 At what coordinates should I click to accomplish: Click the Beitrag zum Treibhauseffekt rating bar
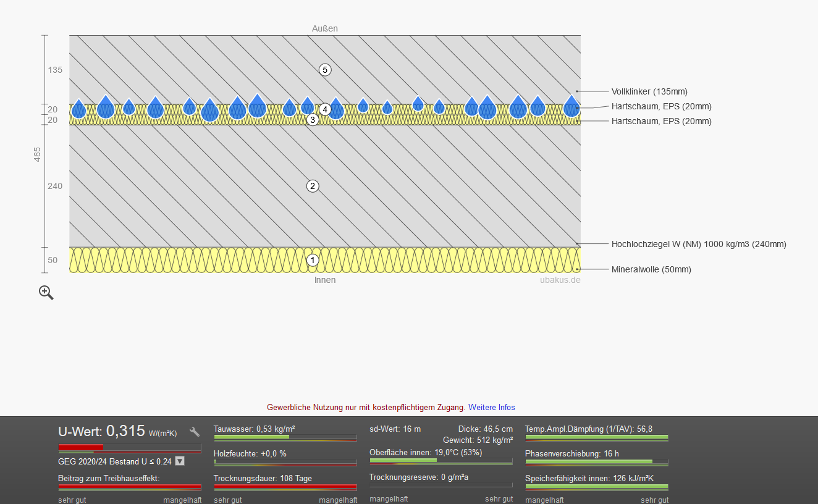(x=130, y=487)
